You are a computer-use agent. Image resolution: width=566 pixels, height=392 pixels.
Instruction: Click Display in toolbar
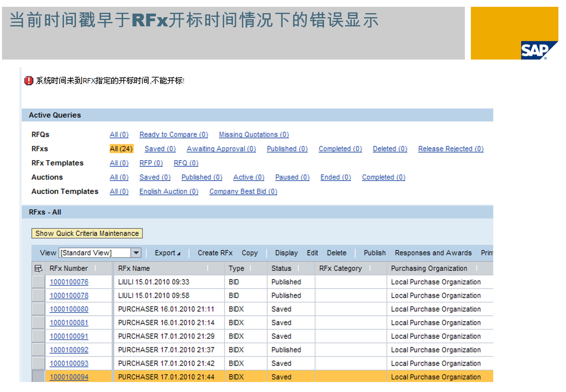[286, 253]
